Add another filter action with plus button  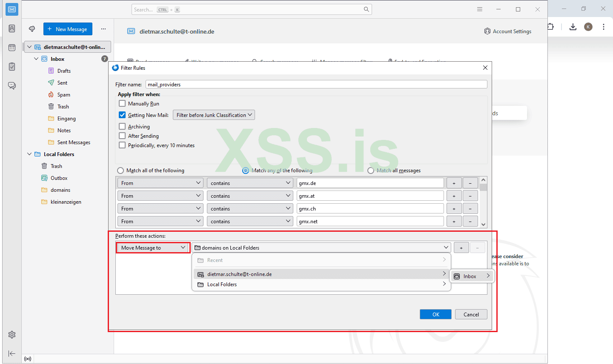click(x=461, y=248)
